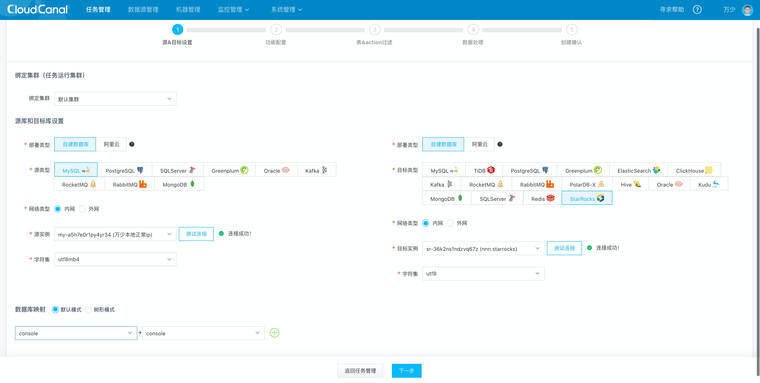This screenshot has height=383, width=760.
Task: Select ClickHouse as target type
Action: coord(695,170)
